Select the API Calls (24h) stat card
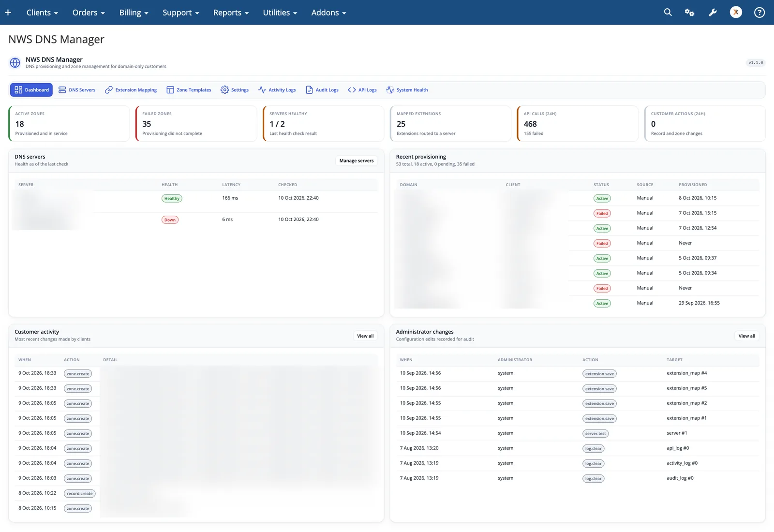Image resolution: width=774 pixels, height=532 pixels. coord(578,124)
